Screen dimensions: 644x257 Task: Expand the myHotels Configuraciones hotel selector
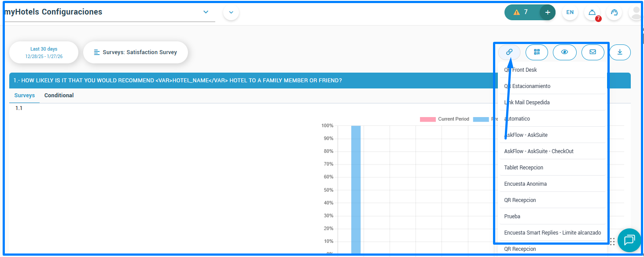[x=206, y=12]
